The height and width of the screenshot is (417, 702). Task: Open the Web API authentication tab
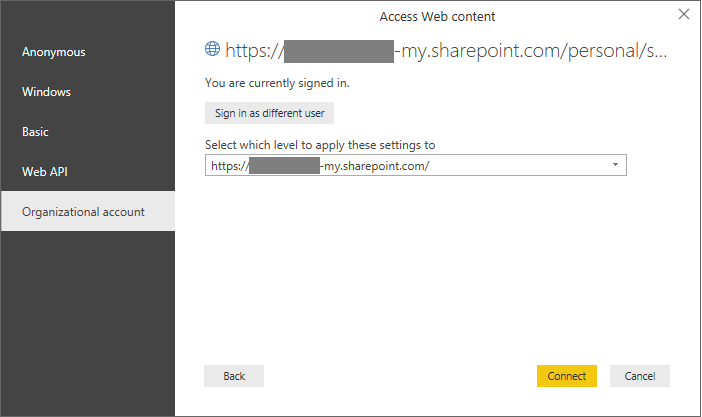(x=87, y=172)
